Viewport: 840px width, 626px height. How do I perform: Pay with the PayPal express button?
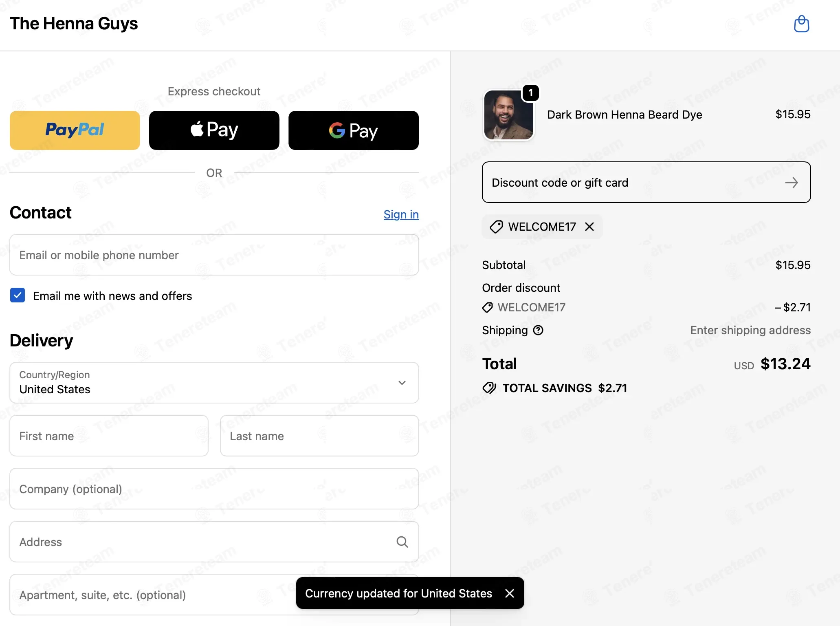75,130
